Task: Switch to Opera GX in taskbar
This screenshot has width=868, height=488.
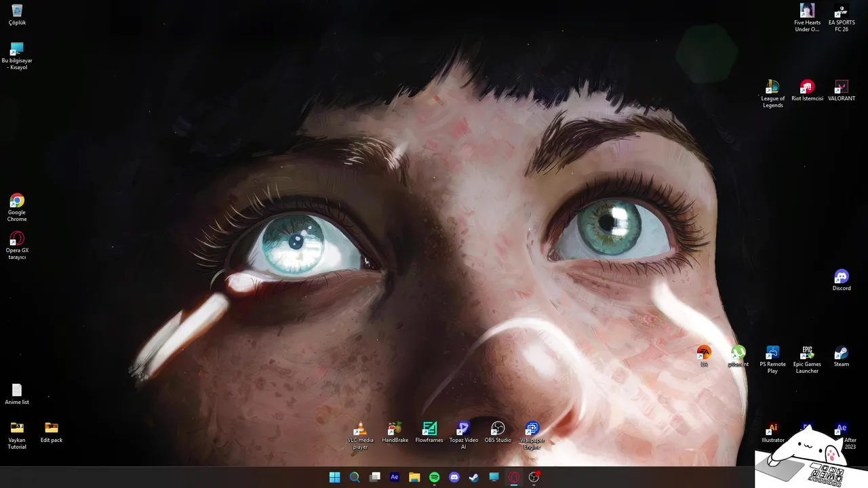Action: pos(514,477)
